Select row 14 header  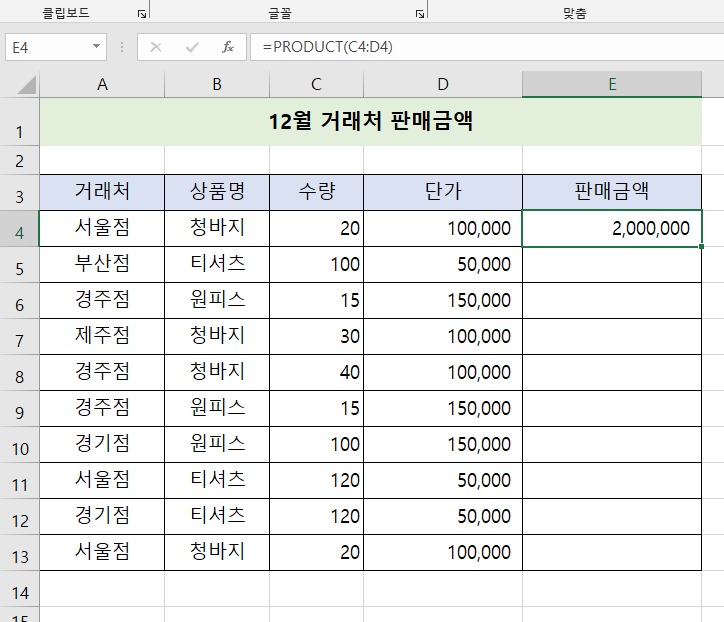click(x=19, y=589)
